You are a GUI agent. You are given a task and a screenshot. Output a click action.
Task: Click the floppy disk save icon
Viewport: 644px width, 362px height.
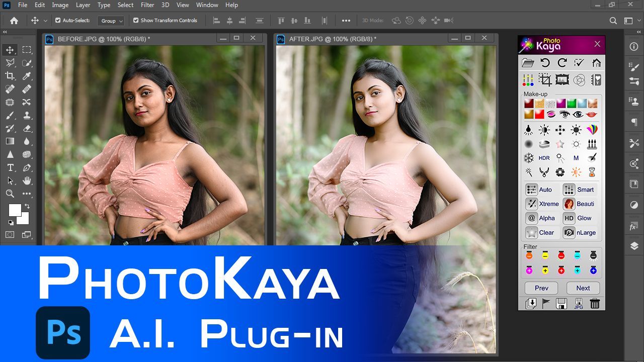click(561, 303)
